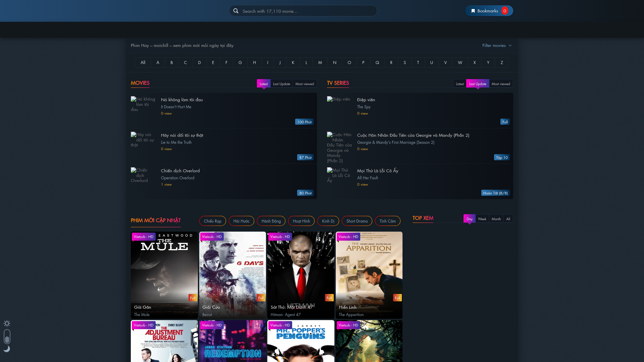The height and width of the screenshot is (362, 644).
Task: Open the Chiến dịch Overlord movie link
Action: tap(180, 171)
